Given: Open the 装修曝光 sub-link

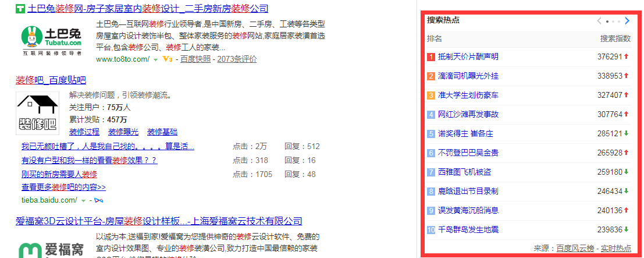Looking at the screenshot, I should coord(123,132).
